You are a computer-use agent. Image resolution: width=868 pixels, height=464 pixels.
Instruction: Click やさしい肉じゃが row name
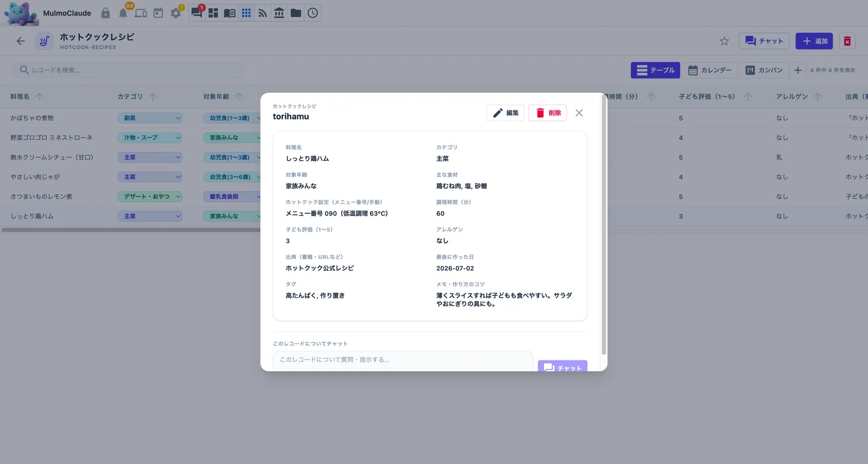[35, 177]
